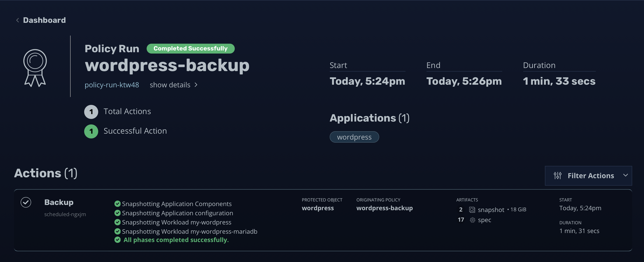
Task: Click the green Successful Action count badge
Action: 91,131
